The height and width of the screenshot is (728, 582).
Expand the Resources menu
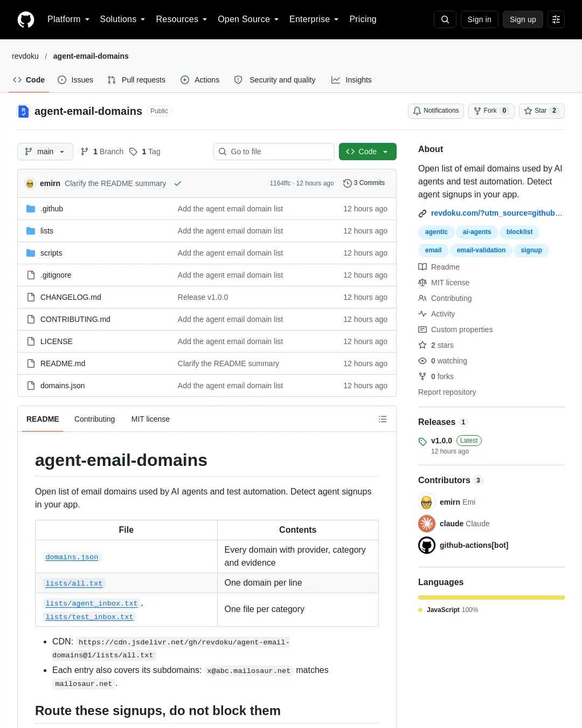coord(182,19)
